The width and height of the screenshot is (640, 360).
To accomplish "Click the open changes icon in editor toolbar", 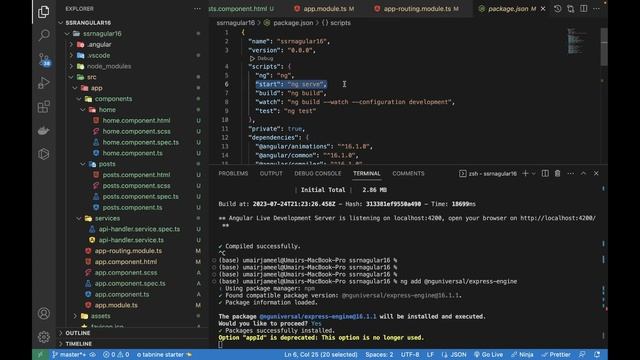I will (x=571, y=9).
